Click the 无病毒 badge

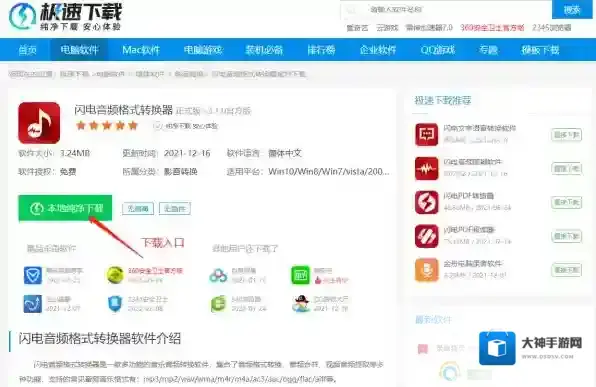click(138, 208)
